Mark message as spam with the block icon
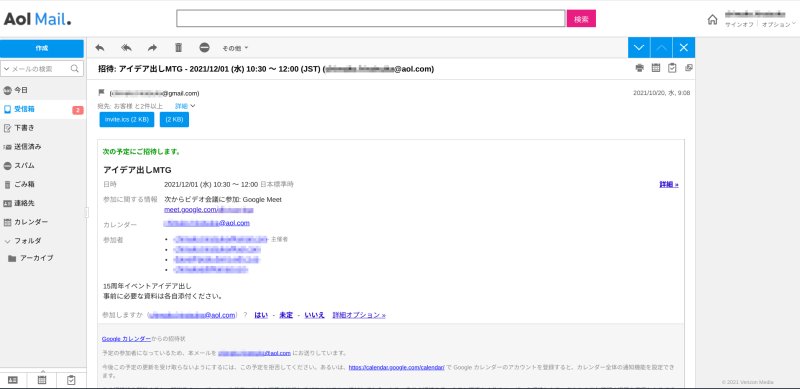The width and height of the screenshot is (800, 389). pyautogui.click(x=204, y=47)
